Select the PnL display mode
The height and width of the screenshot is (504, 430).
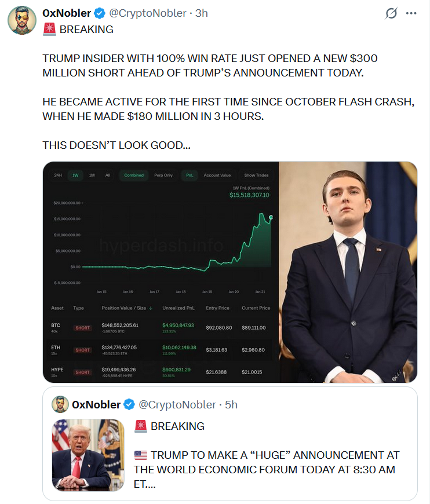pyautogui.click(x=190, y=175)
